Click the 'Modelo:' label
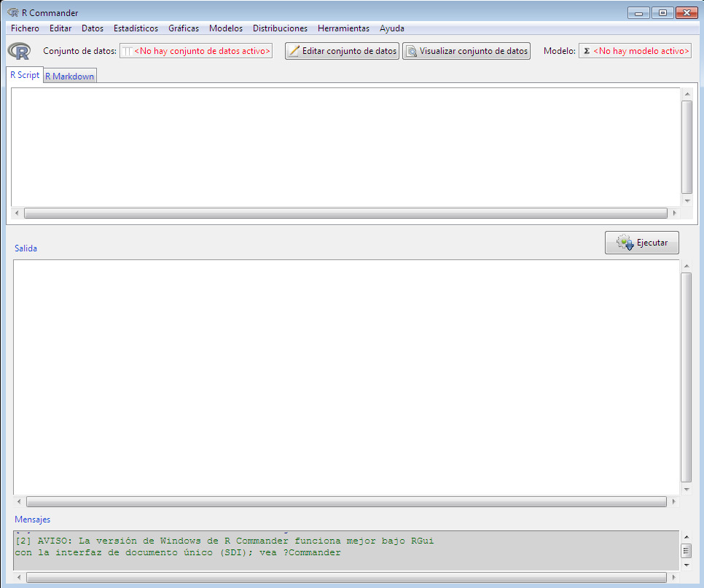The width and height of the screenshot is (704, 588). 560,51
